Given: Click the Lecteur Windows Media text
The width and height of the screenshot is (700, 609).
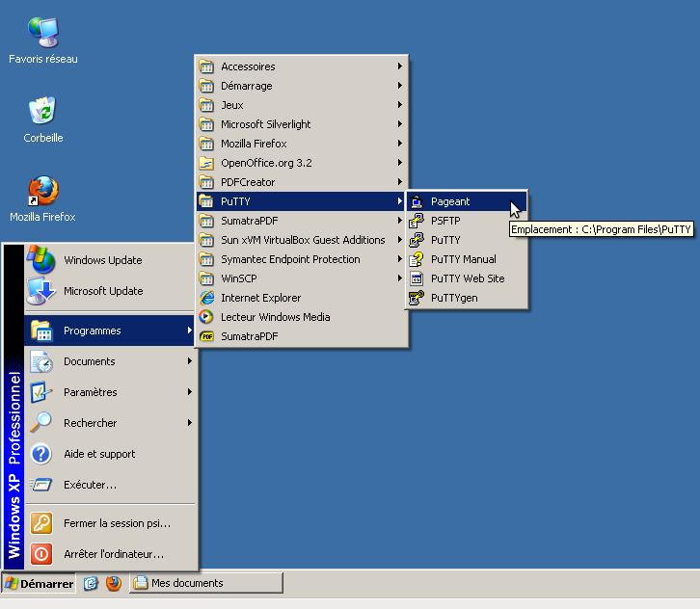Looking at the screenshot, I should [276, 317].
